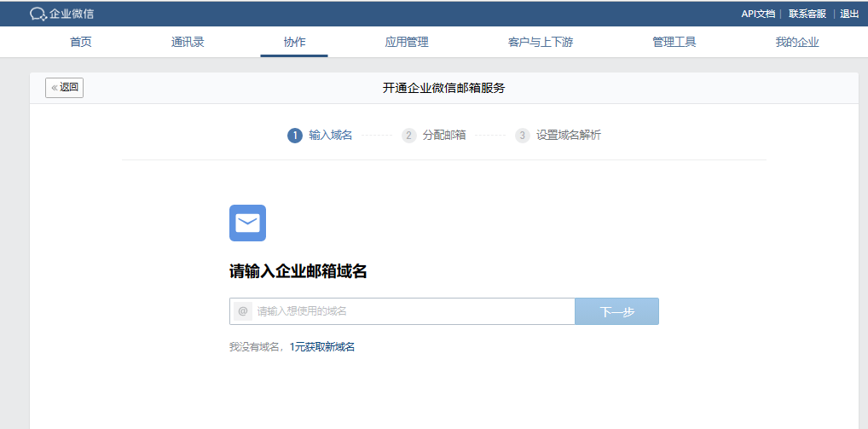Open the 首页 tab
The image size is (868, 429).
tap(81, 42)
